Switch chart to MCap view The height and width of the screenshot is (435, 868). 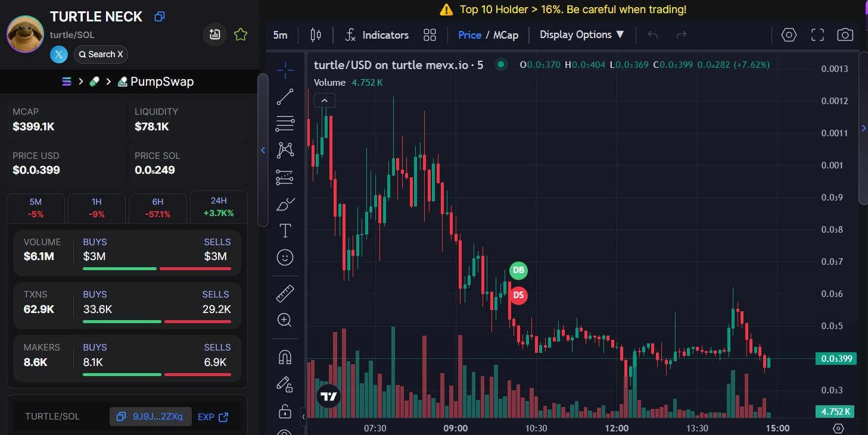(506, 35)
